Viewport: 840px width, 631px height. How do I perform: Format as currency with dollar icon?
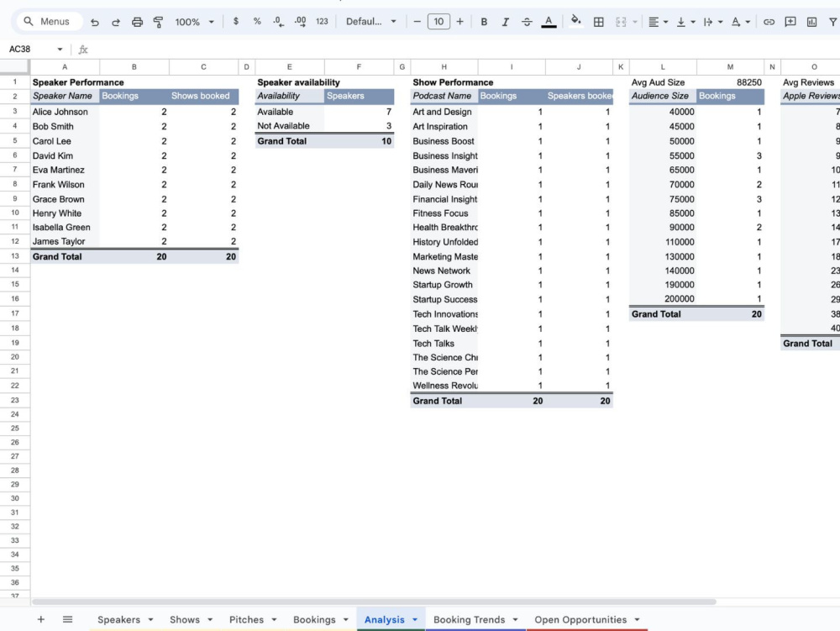click(236, 22)
